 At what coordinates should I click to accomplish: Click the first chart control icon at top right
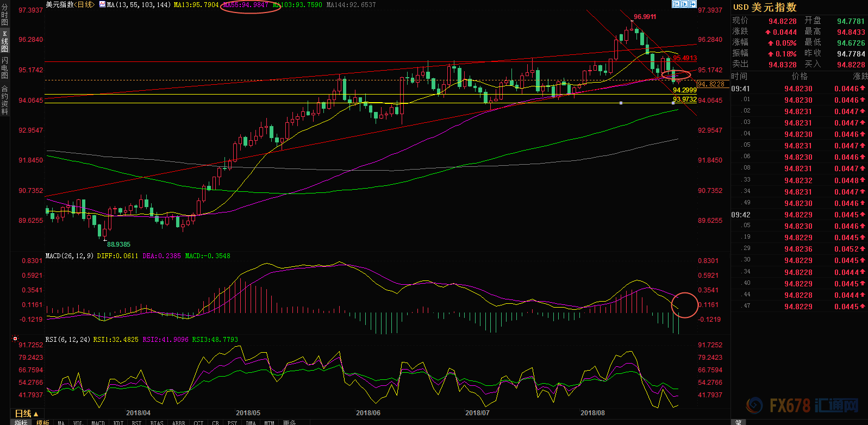(676, 4)
